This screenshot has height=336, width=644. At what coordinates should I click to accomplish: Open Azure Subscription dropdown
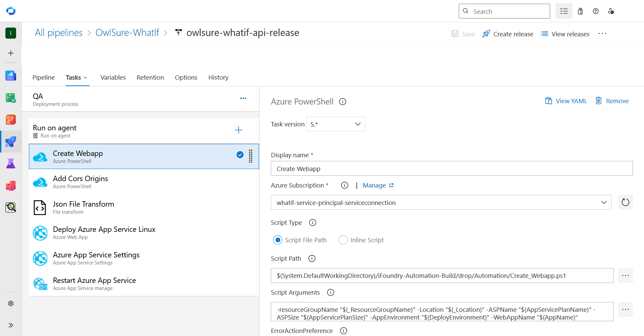click(441, 202)
